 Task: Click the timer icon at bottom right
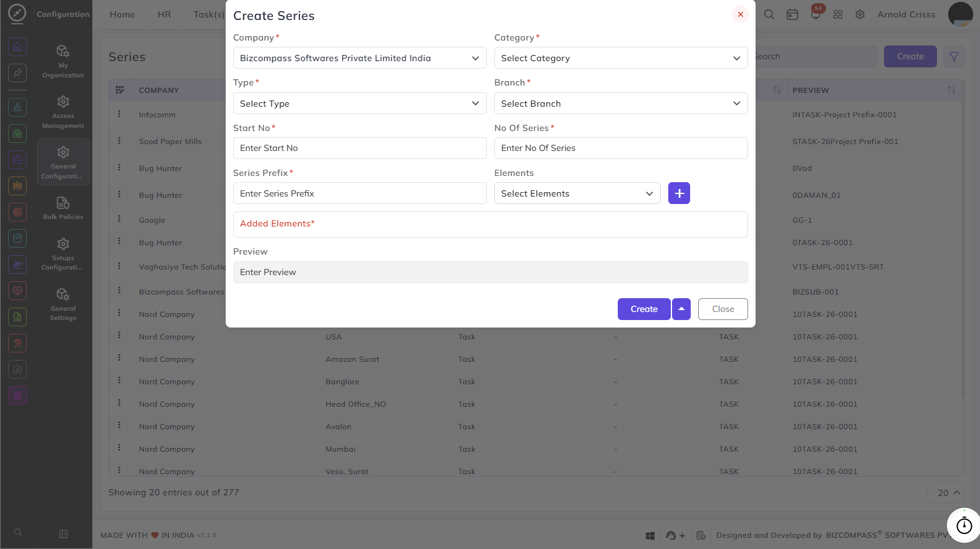964,525
